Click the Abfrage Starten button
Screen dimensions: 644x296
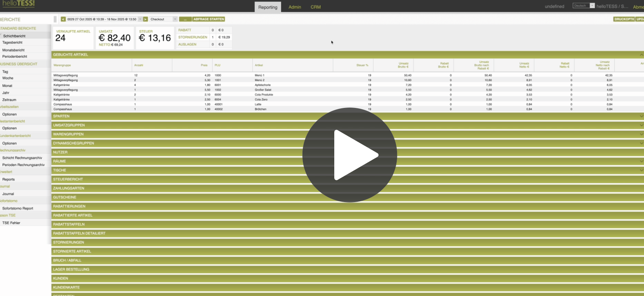(x=209, y=19)
